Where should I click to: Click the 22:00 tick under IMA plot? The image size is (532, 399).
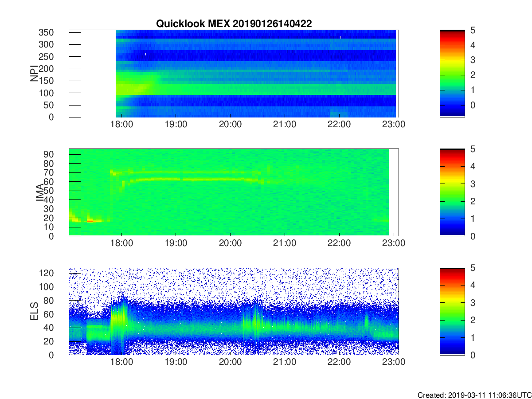339,243
